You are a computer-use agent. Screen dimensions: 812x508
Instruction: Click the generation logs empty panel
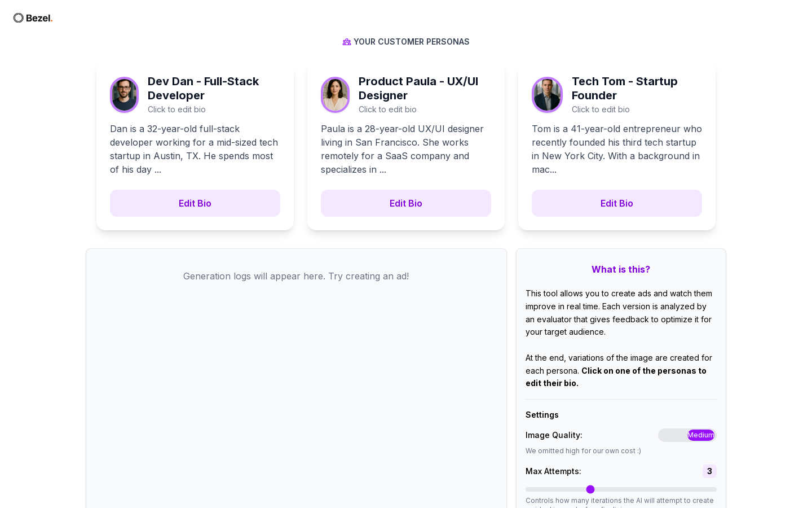point(296,378)
